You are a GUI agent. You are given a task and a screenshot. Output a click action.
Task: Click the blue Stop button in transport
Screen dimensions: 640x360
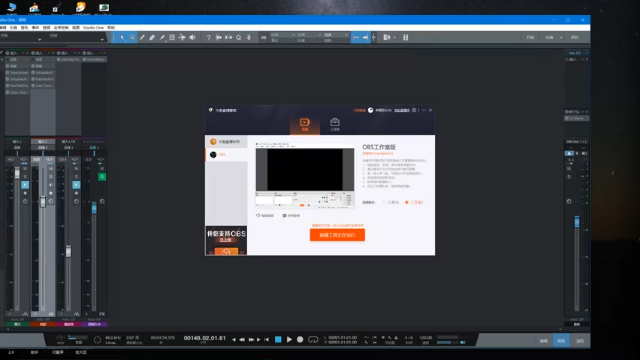(278, 339)
